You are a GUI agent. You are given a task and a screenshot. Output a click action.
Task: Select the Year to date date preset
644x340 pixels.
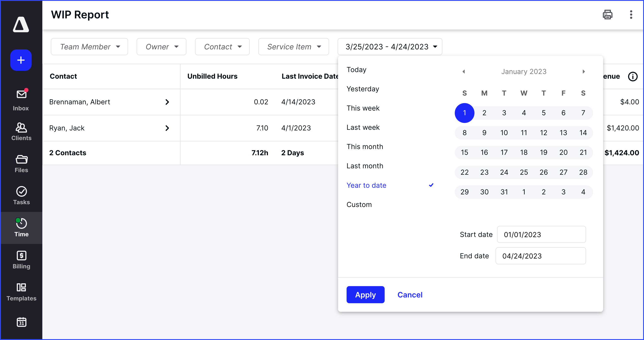[366, 185]
